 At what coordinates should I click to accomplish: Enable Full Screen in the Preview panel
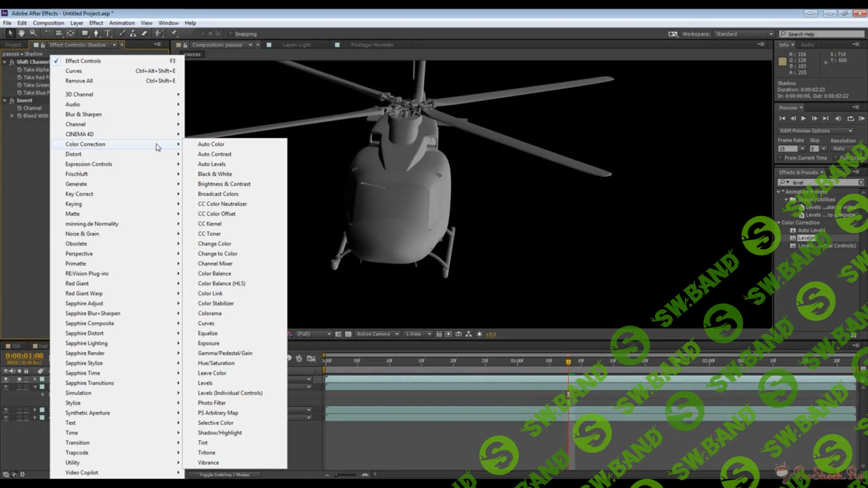click(835, 158)
